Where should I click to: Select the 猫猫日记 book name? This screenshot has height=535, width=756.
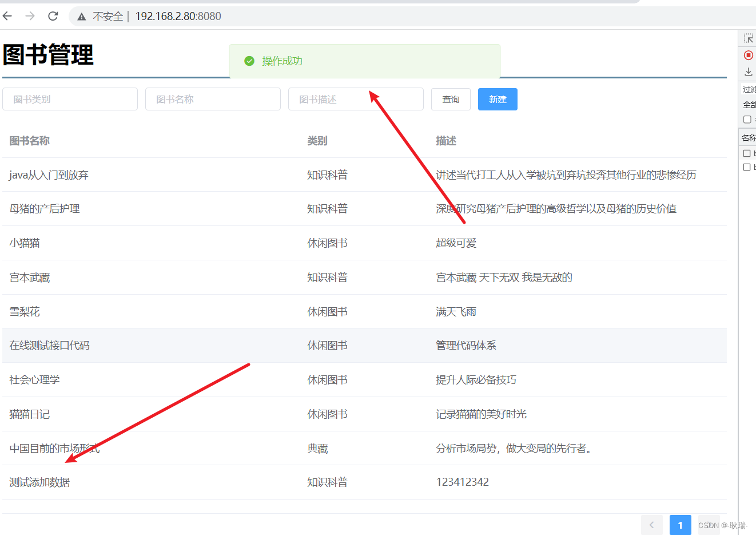[x=29, y=414]
